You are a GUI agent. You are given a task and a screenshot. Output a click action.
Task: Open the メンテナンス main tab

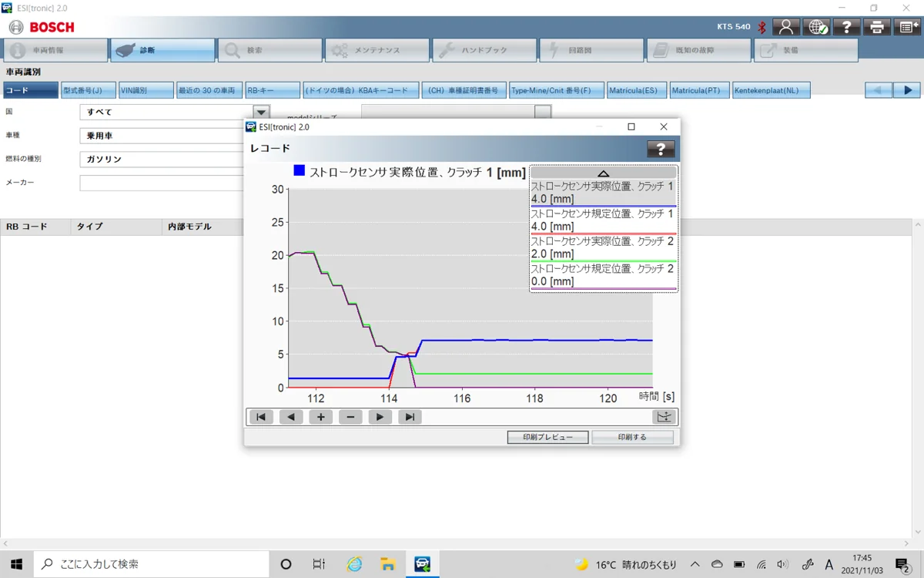(377, 50)
